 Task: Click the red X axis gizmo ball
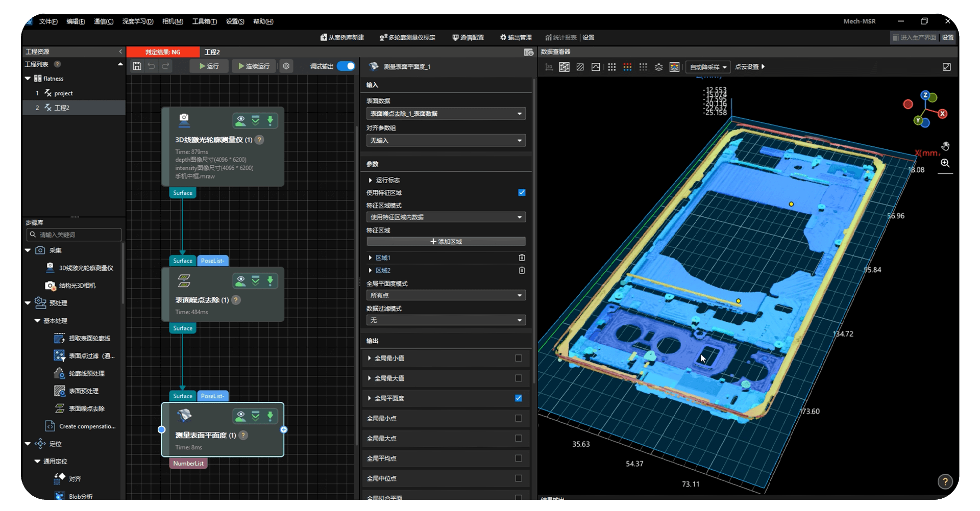(x=942, y=114)
